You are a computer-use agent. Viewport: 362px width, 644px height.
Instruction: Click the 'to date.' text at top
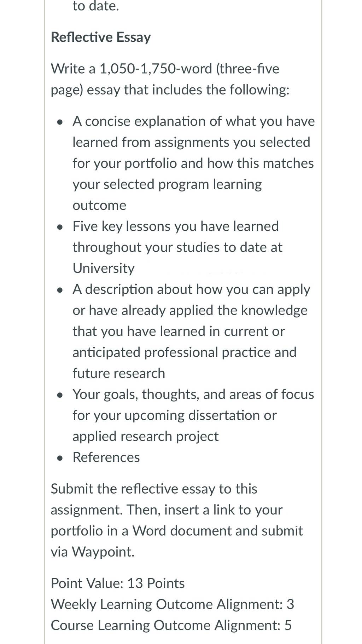pos(96,6)
